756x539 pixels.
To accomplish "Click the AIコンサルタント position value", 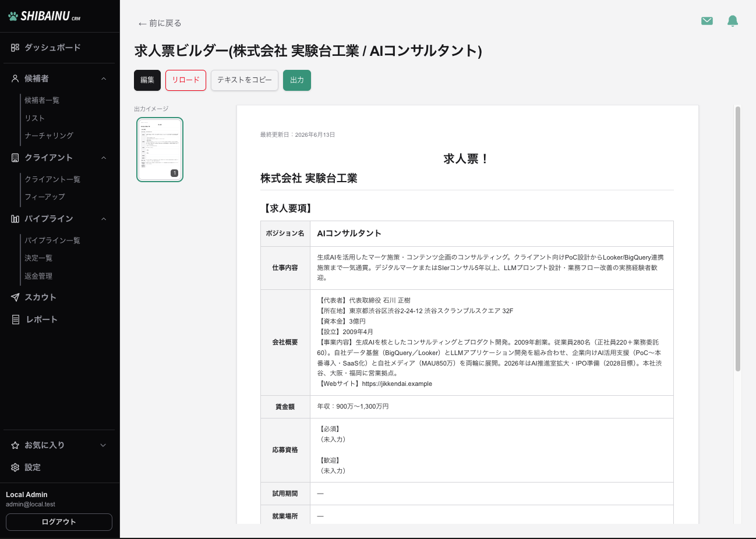I will pyautogui.click(x=349, y=233).
